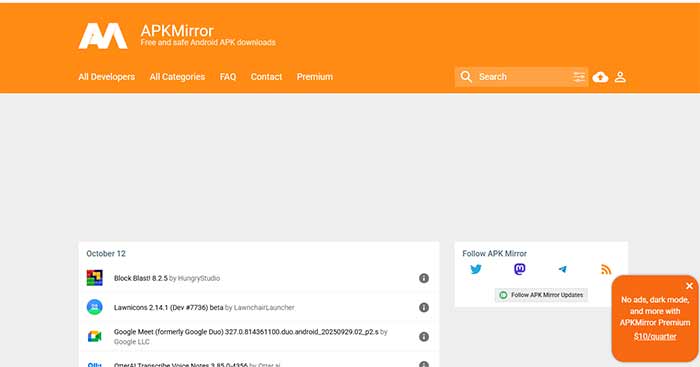
Task: Open the APK Mirror RSS feed
Action: 606,269
